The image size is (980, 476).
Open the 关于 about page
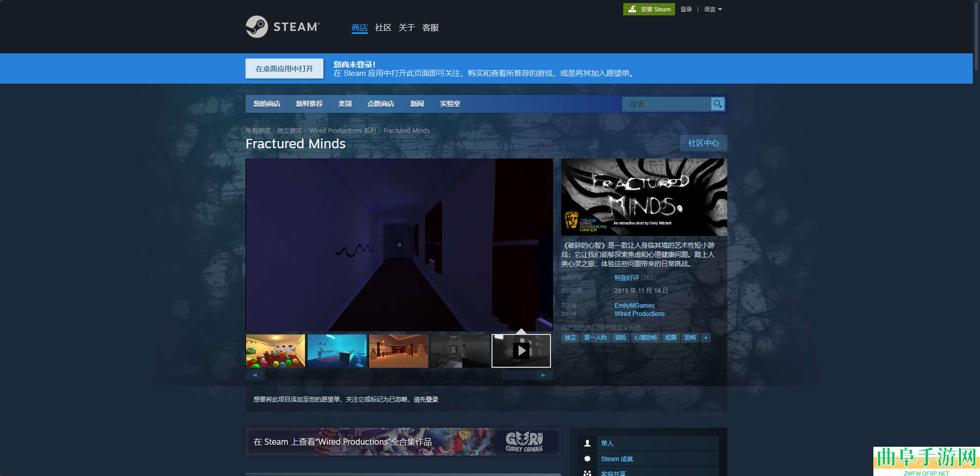(407, 28)
